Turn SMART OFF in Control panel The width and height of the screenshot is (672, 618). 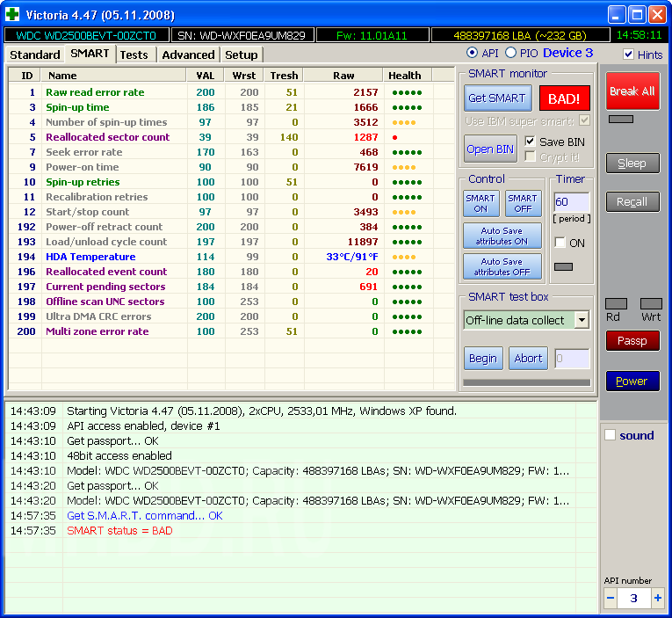pos(523,203)
